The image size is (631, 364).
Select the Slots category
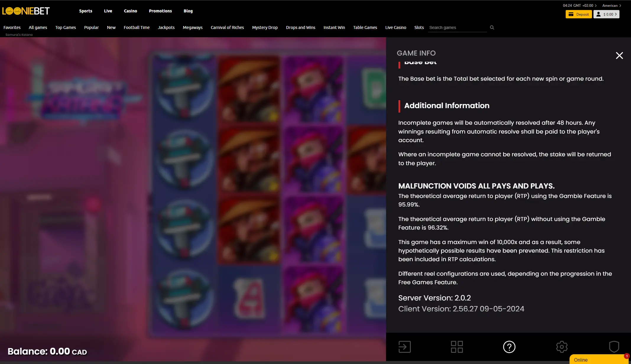pos(419,27)
